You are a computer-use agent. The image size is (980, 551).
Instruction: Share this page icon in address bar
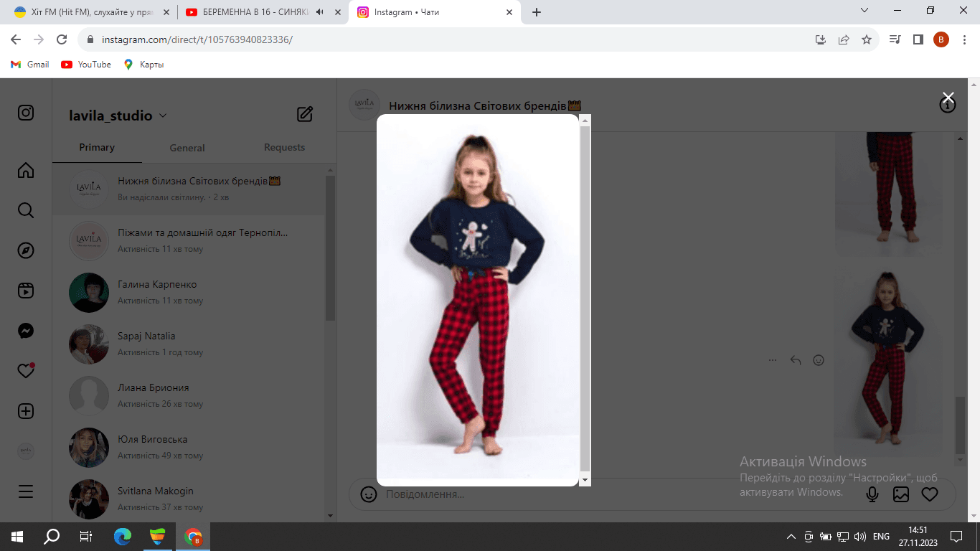click(x=844, y=39)
